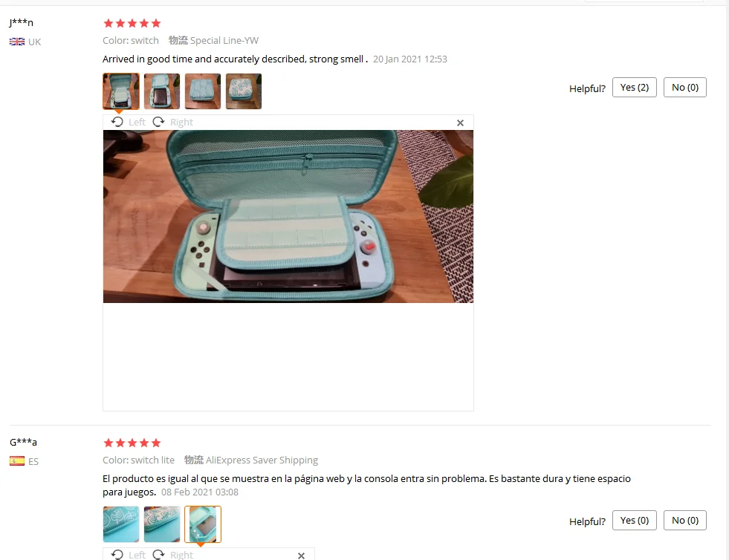Rotate G***a's review photo right
This screenshot has height=560, width=729.
click(172, 555)
